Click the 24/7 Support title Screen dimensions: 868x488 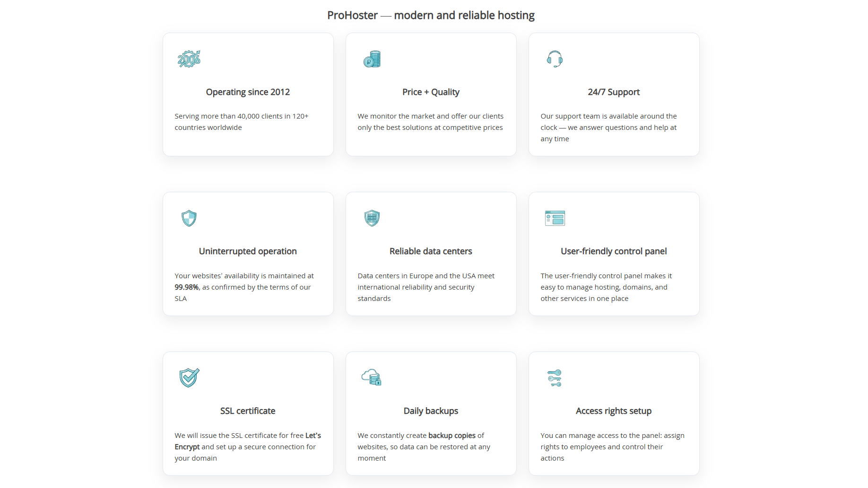point(614,92)
